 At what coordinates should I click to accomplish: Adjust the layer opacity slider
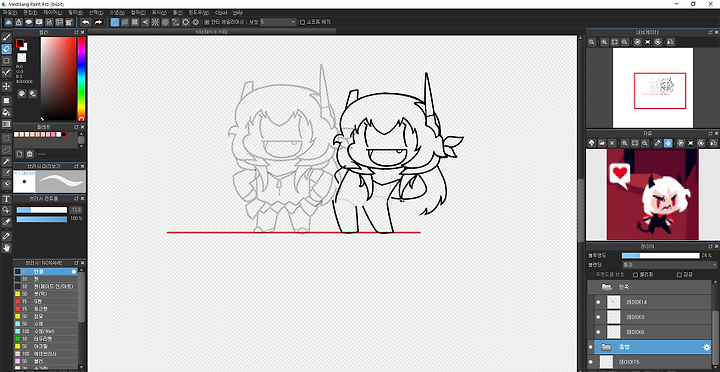coord(660,255)
